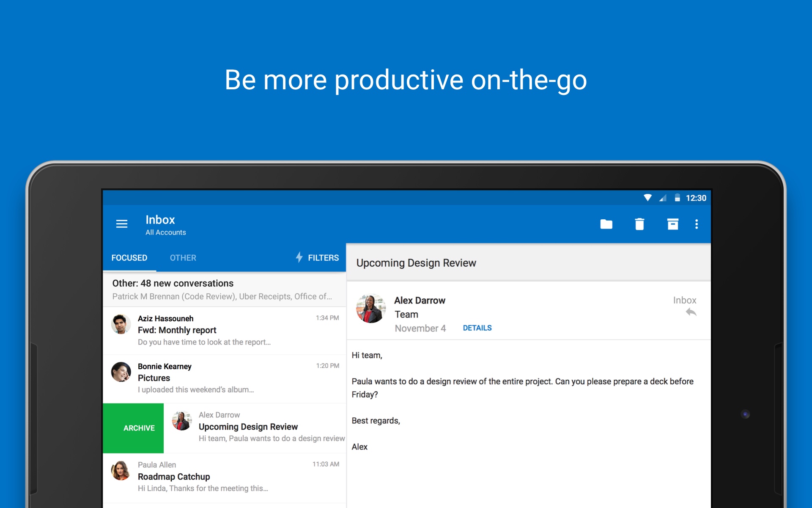Tap sender name Alex Darrow in reading pane
The width and height of the screenshot is (812, 508).
(420, 301)
